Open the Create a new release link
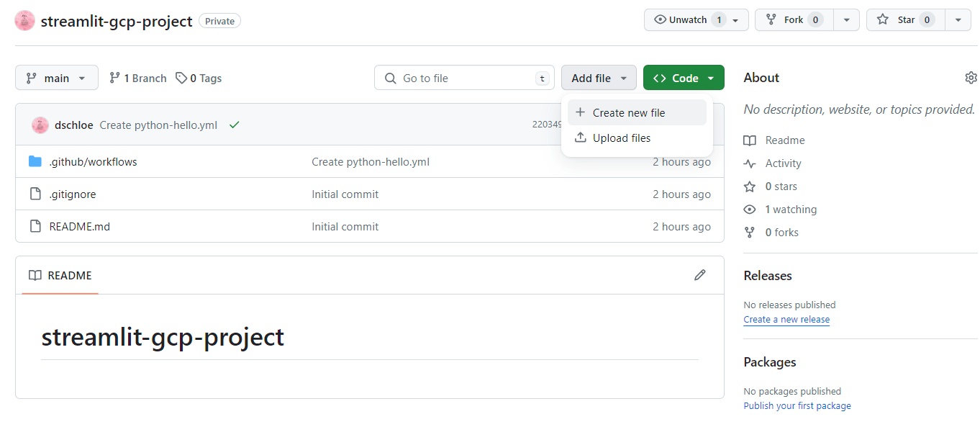Viewport: 980px width, 427px height. click(786, 319)
